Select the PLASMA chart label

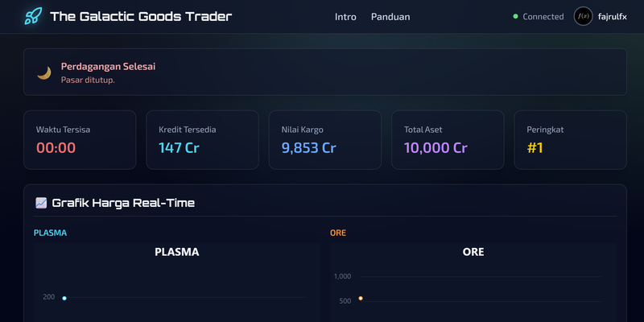[x=50, y=233]
